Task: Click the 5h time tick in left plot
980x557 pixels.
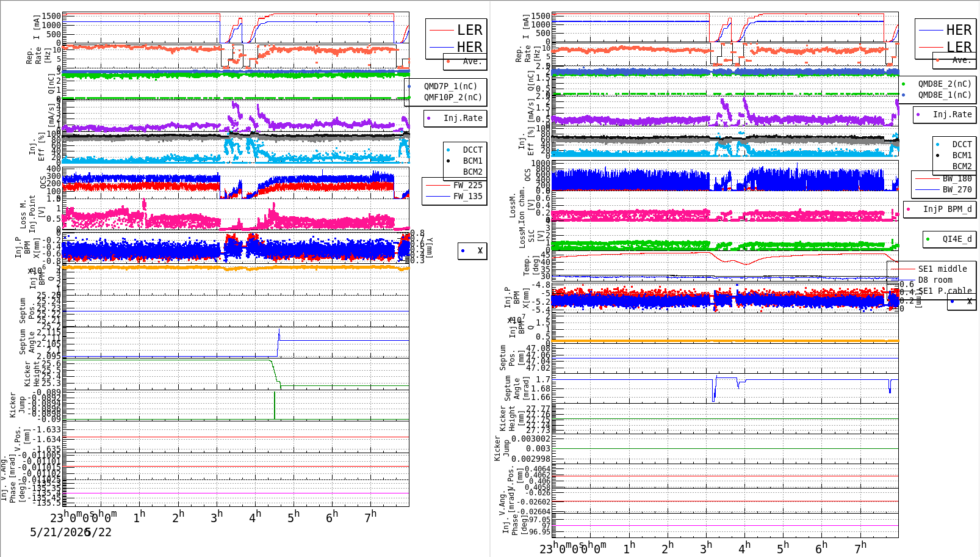Action: point(294,517)
